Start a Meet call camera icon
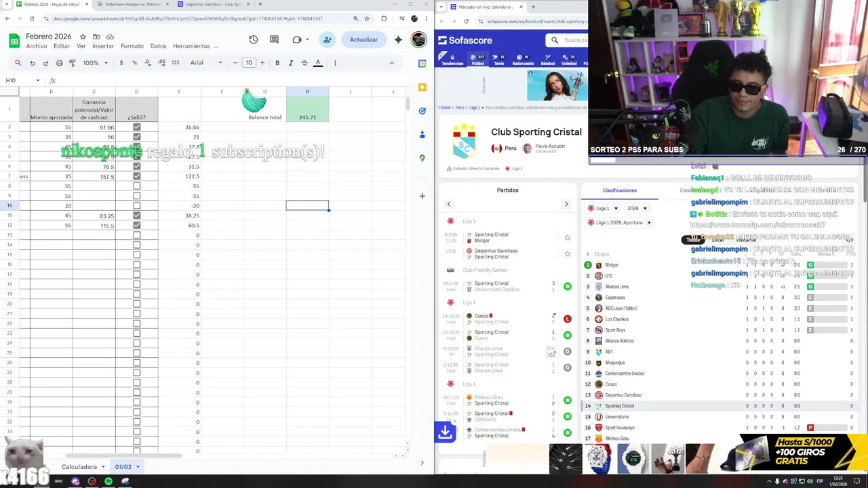868x488 pixels. coord(297,40)
